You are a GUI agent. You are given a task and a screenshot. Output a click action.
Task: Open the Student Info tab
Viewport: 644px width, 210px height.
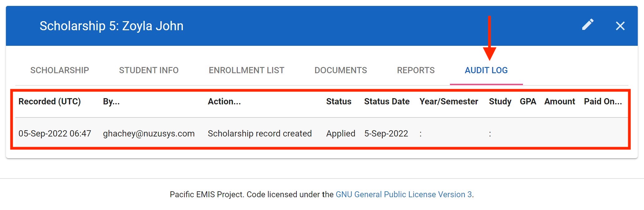click(x=149, y=70)
